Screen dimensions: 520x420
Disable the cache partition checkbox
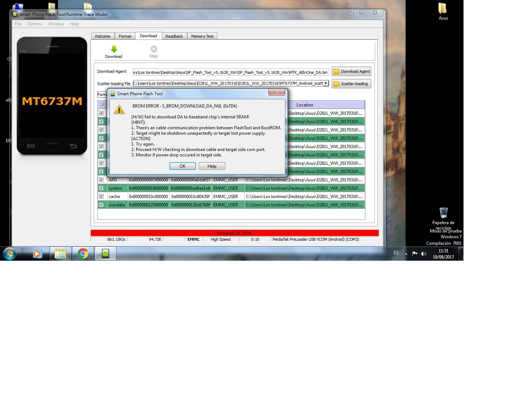[x=101, y=197]
